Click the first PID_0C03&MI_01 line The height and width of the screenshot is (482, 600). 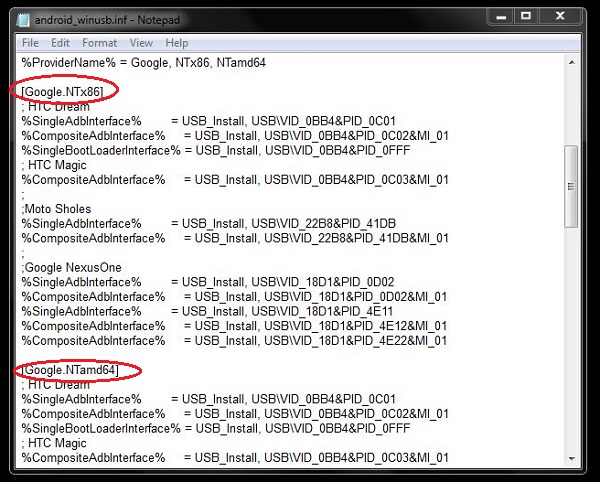235,180
